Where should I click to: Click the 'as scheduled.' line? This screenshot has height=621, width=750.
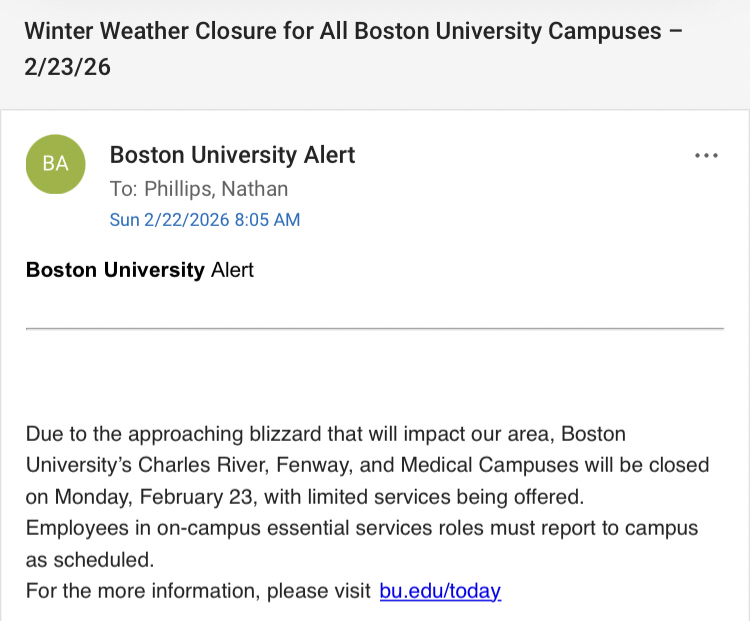pos(89,560)
